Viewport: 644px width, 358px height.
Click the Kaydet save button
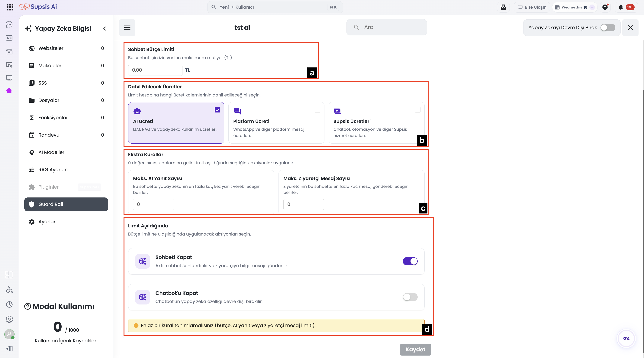tap(415, 350)
